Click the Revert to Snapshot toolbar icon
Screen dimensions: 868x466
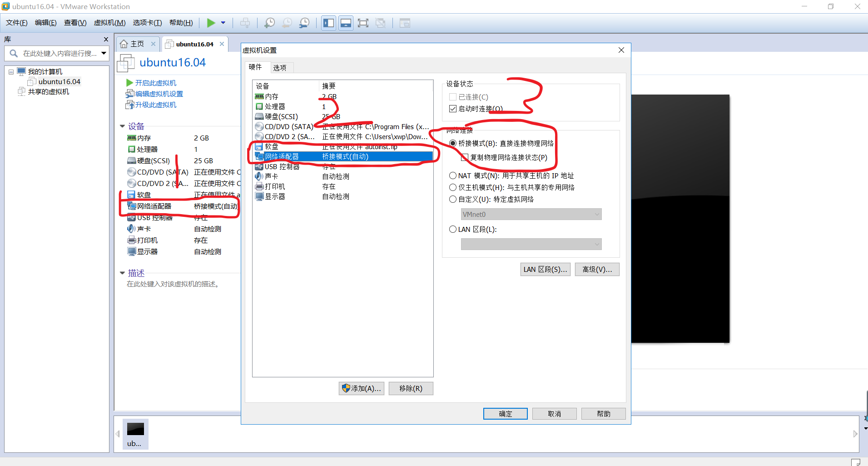tap(287, 23)
